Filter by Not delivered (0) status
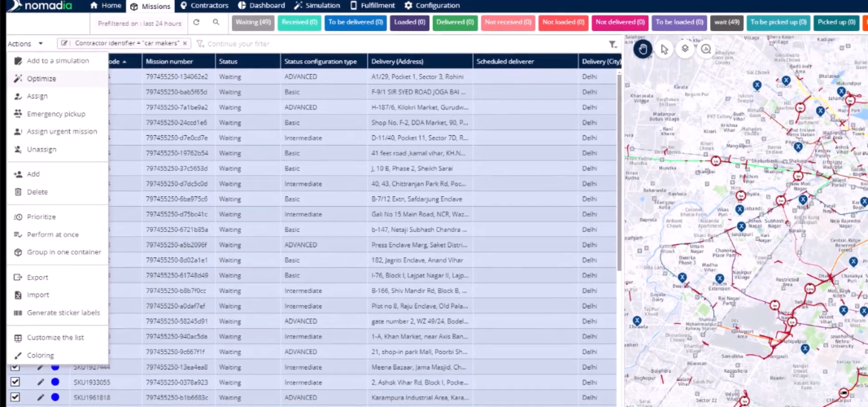 click(620, 22)
